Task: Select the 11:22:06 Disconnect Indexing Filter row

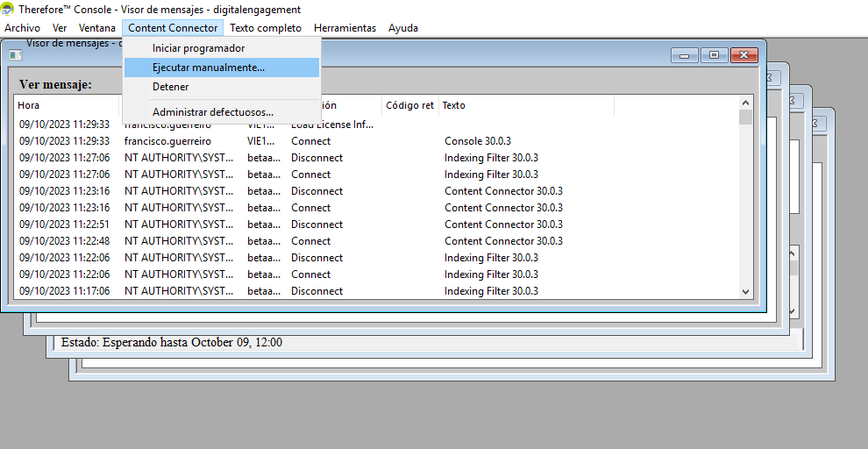Action: [x=376, y=258]
